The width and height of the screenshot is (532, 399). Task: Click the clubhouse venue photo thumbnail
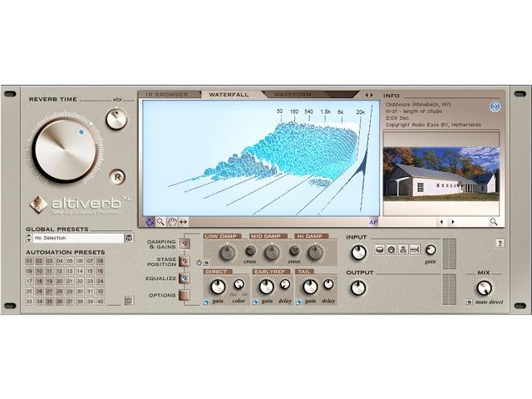(441, 174)
